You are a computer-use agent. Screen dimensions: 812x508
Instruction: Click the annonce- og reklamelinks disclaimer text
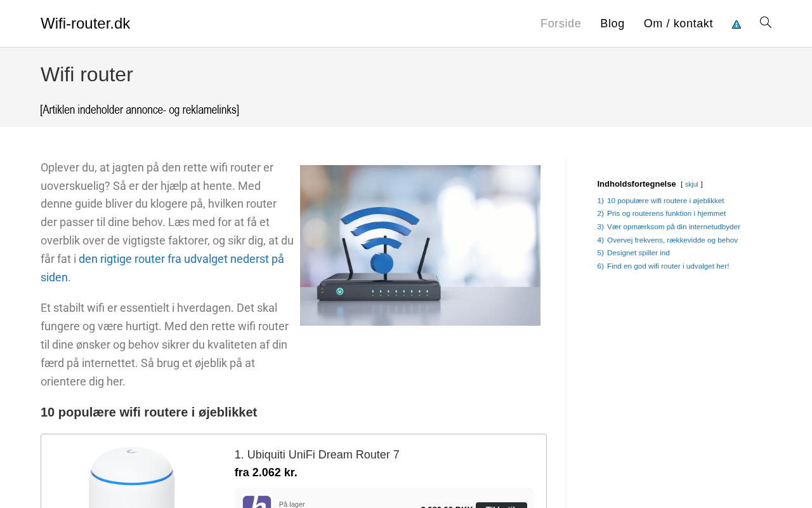click(140, 110)
